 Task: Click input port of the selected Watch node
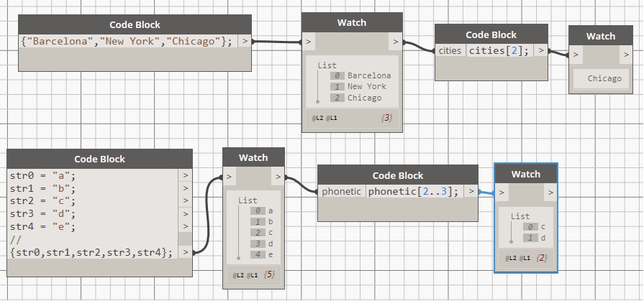[502, 193]
